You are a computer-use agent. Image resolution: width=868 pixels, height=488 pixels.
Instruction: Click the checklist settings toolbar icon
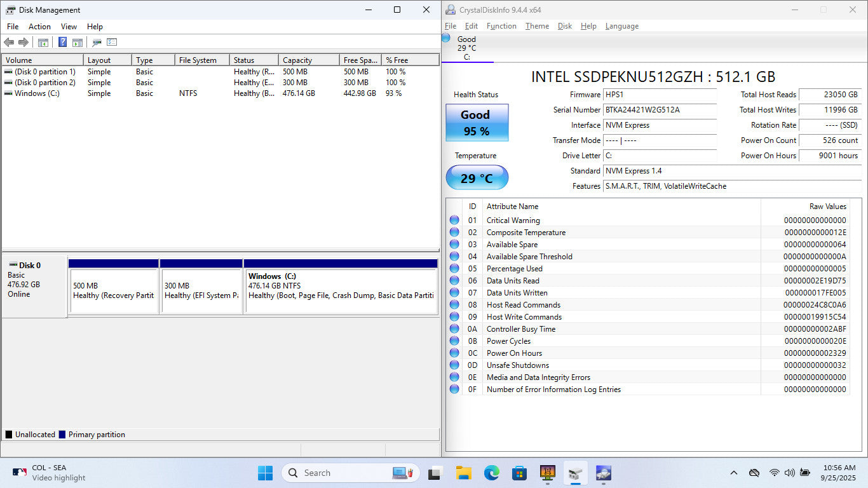coord(112,43)
